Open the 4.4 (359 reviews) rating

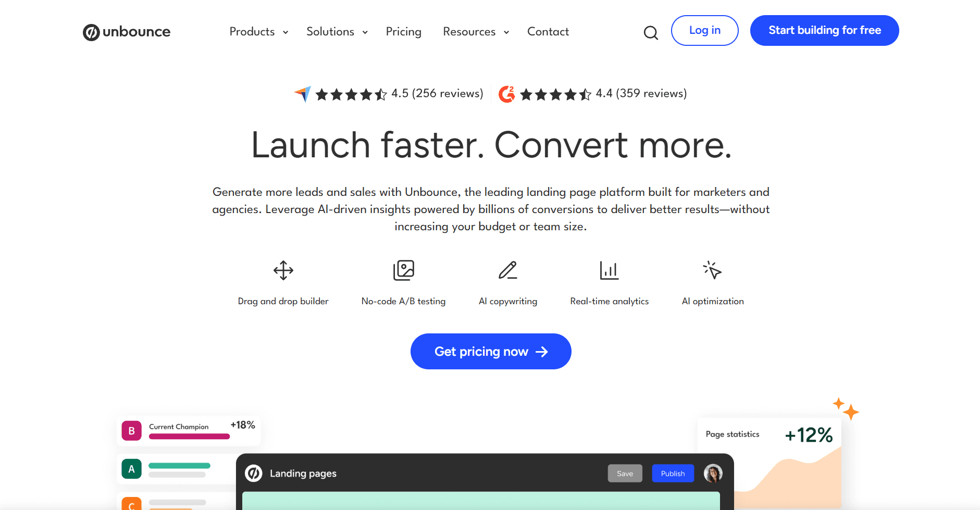click(641, 94)
